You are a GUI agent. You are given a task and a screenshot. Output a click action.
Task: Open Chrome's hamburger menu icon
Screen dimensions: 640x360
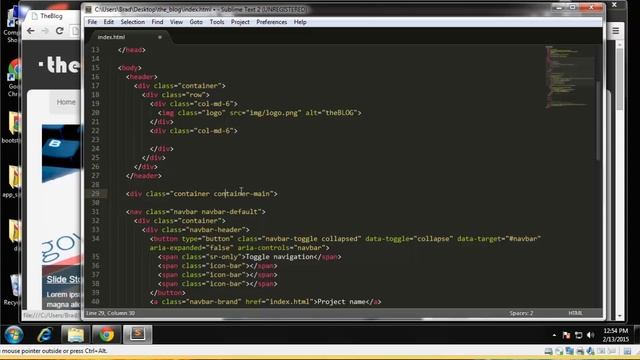616,31
